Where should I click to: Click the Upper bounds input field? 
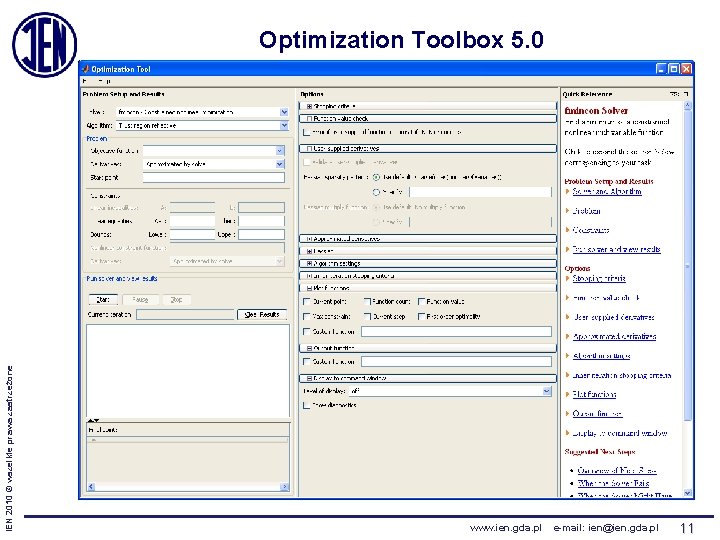click(261, 235)
